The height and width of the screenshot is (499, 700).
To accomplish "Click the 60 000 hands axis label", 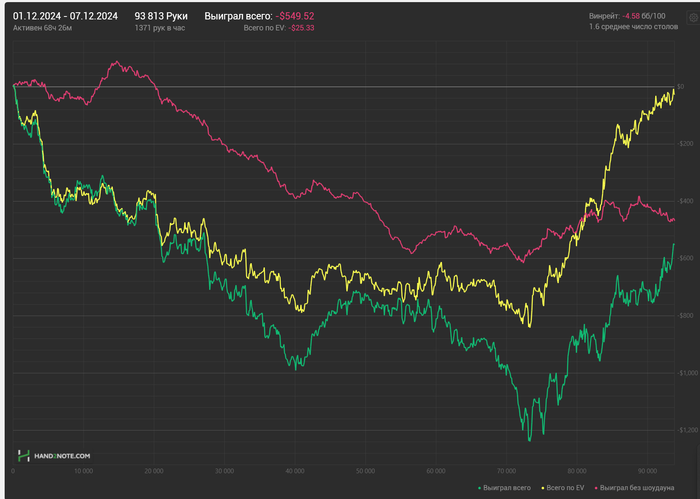I will [436, 471].
